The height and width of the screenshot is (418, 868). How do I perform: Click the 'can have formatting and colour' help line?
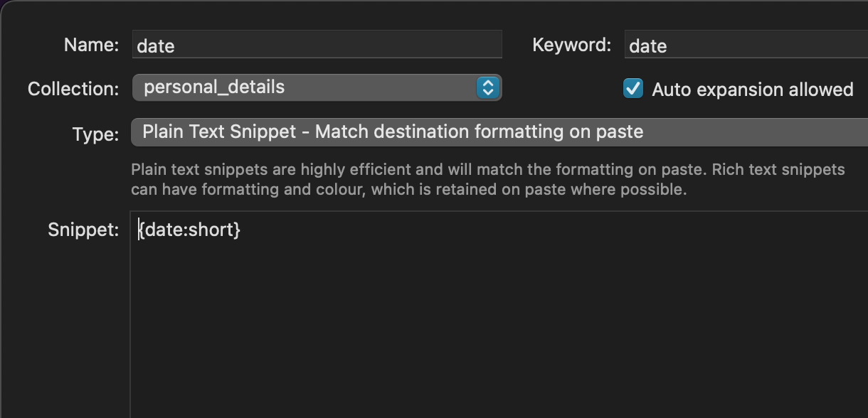click(408, 190)
